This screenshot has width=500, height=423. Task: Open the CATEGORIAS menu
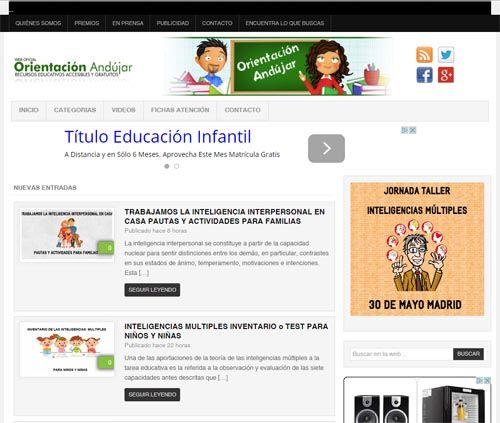click(75, 110)
